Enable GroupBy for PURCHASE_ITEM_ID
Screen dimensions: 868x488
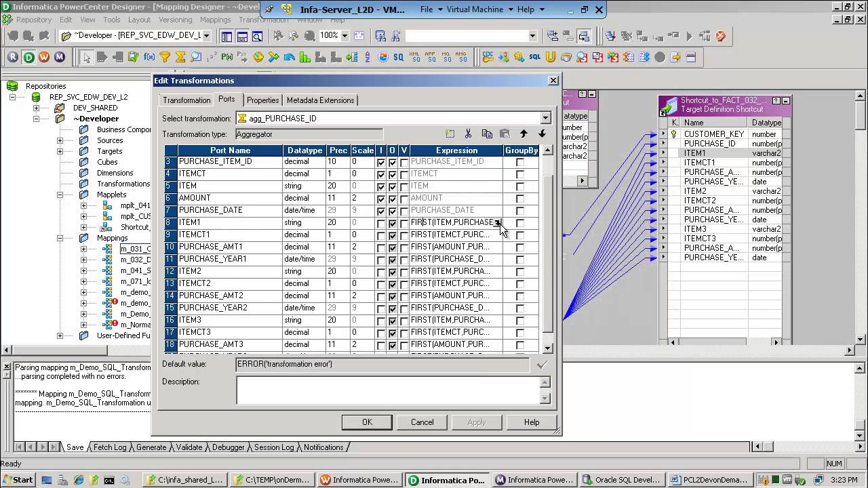click(x=520, y=163)
